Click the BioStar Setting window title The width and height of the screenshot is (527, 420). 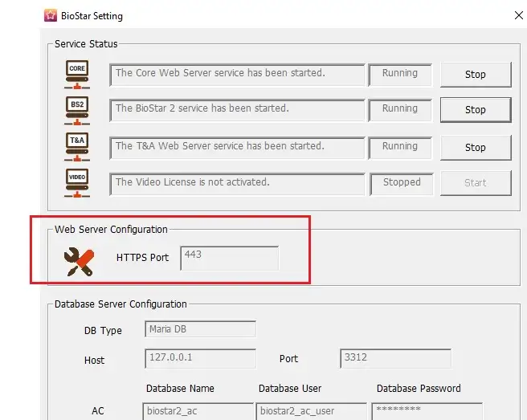[92, 16]
